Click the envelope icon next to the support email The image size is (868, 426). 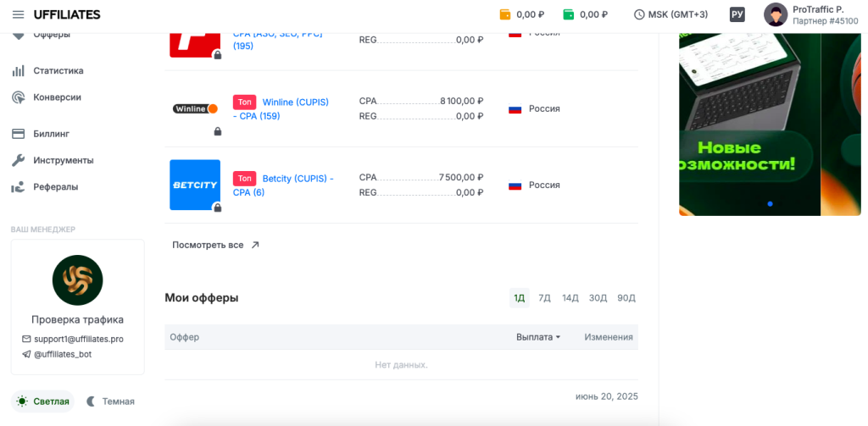[x=26, y=339]
